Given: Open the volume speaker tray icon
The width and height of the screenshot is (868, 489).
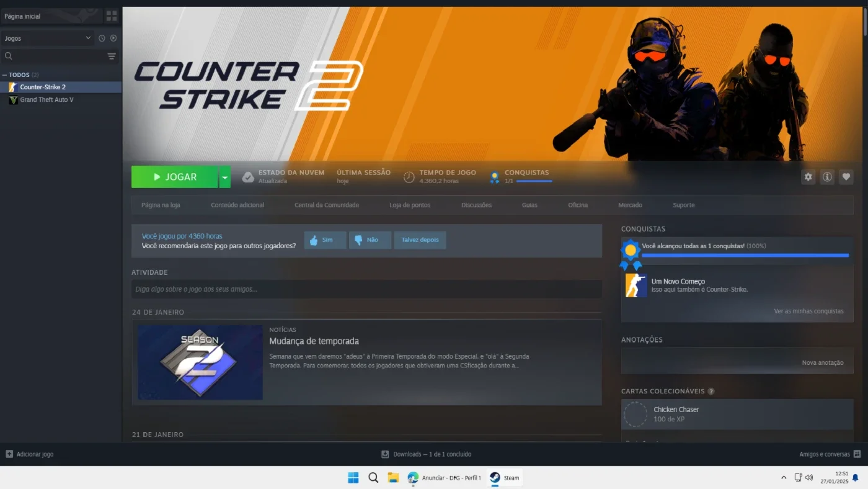Looking at the screenshot, I should click(809, 478).
